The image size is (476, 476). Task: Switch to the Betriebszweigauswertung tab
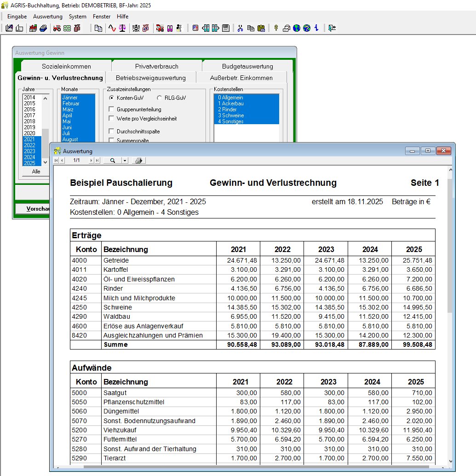click(x=150, y=78)
